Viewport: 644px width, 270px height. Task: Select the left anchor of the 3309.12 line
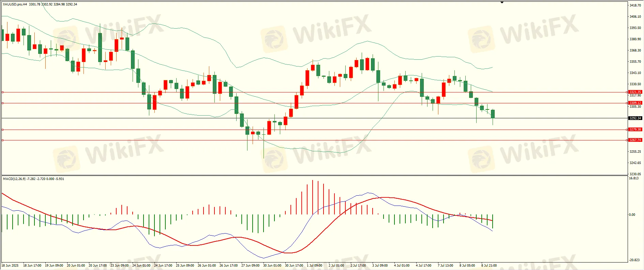pos(3,103)
